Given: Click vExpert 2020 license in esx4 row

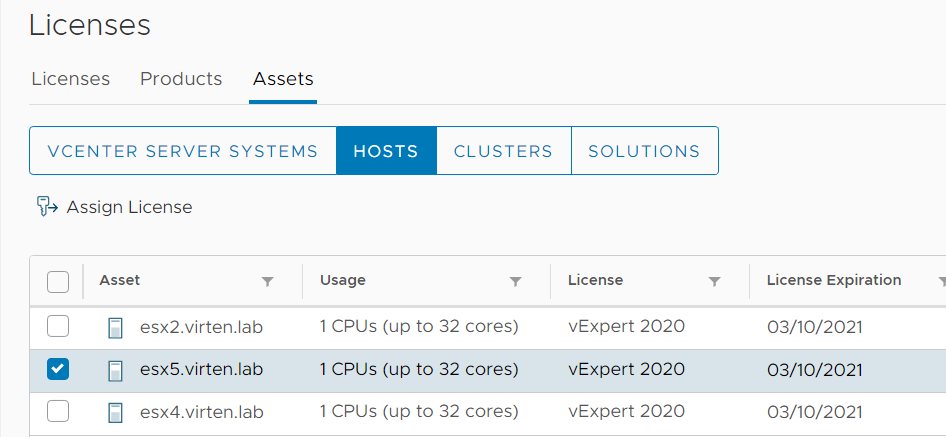Looking at the screenshot, I should tap(626, 412).
